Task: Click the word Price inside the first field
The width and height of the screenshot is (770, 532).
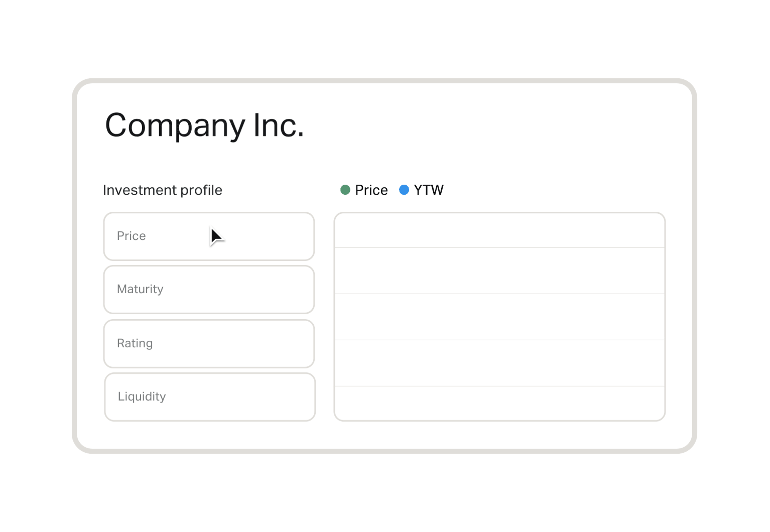Action: click(x=132, y=236)
